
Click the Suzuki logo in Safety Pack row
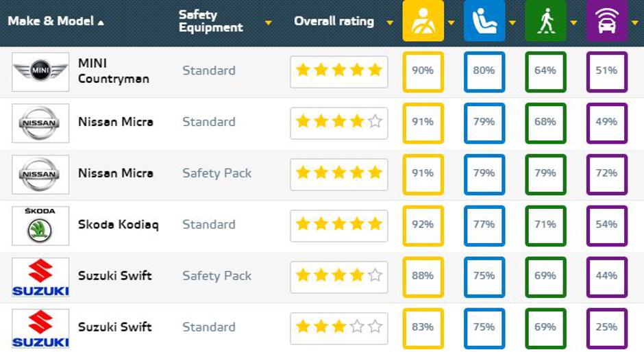40,277
